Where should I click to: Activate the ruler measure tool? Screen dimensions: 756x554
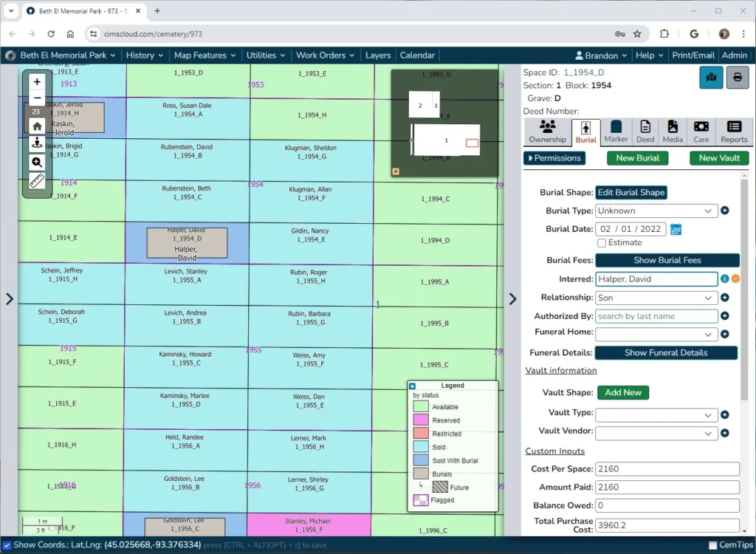pos(37,180)
